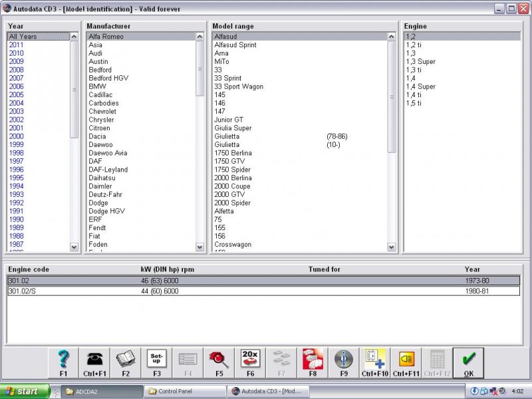Click the telephone Ctrl+F1 icon
The height and width of the screenshot is (399, 532).
coord(94,363)
